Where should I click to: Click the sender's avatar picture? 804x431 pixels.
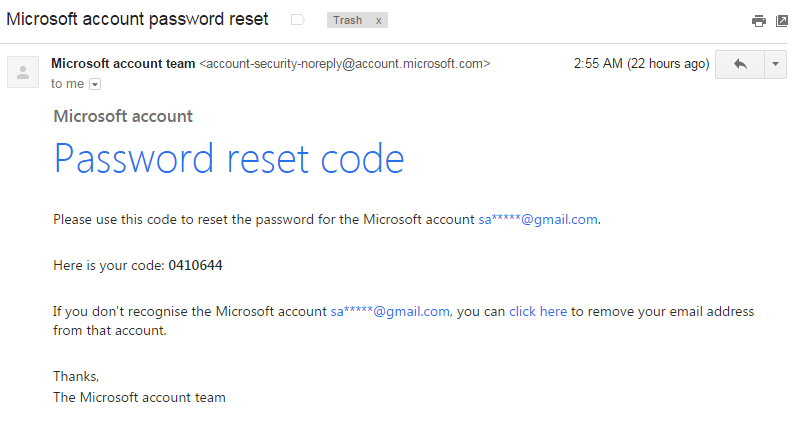22,72
